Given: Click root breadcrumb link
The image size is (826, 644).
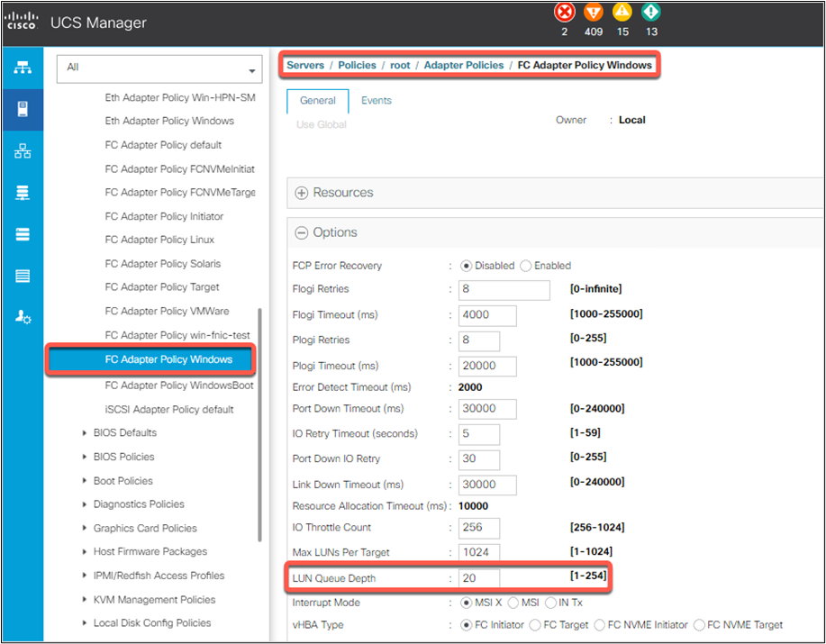Looking at the screenshot, I should (400, 65).
